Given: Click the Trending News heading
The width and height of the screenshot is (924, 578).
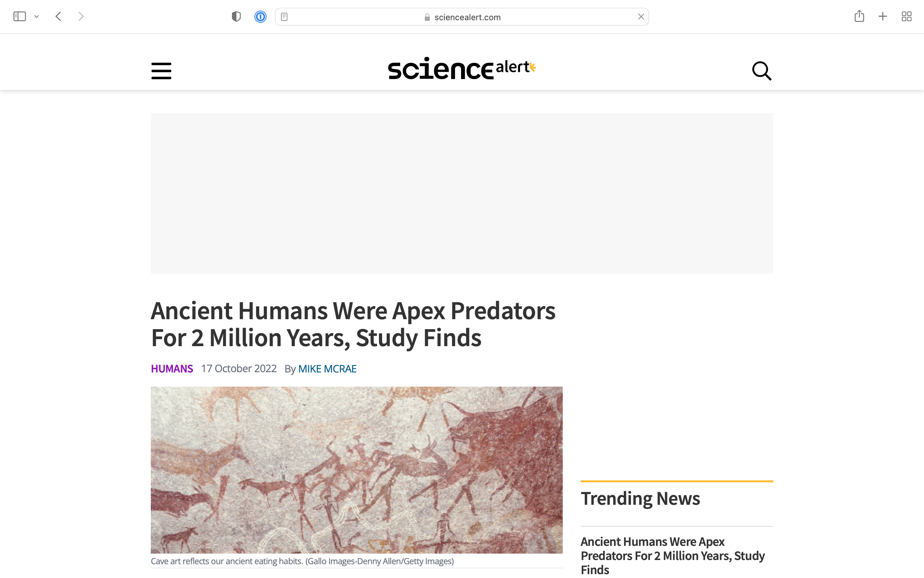Looking at the screenshot, I should [x=640, y=499].
